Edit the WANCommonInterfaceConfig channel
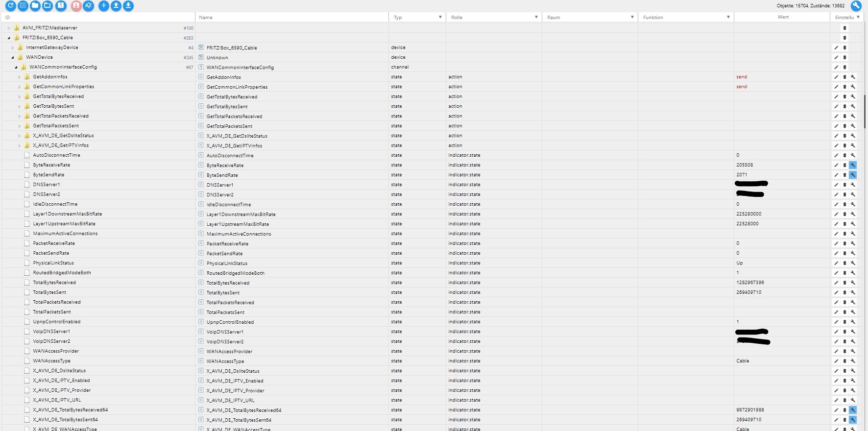Image resolution: width=868 pixels, height=431 pixels. [836, 67]
